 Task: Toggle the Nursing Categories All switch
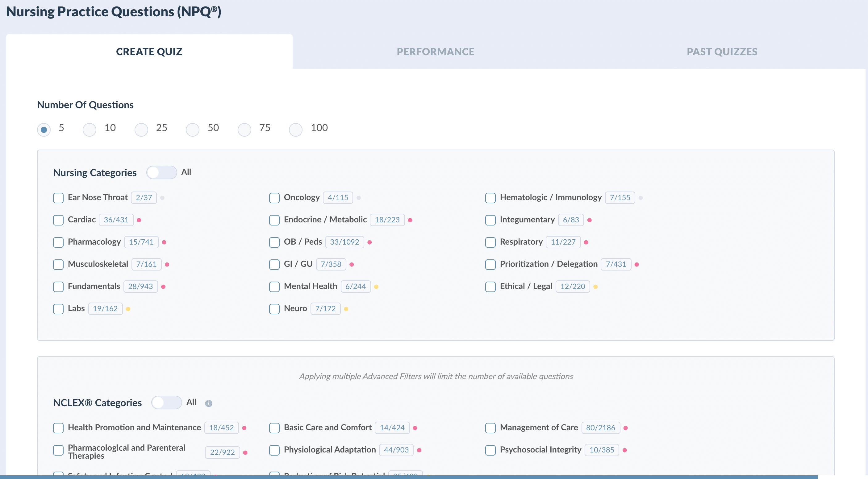coord(161,173)
